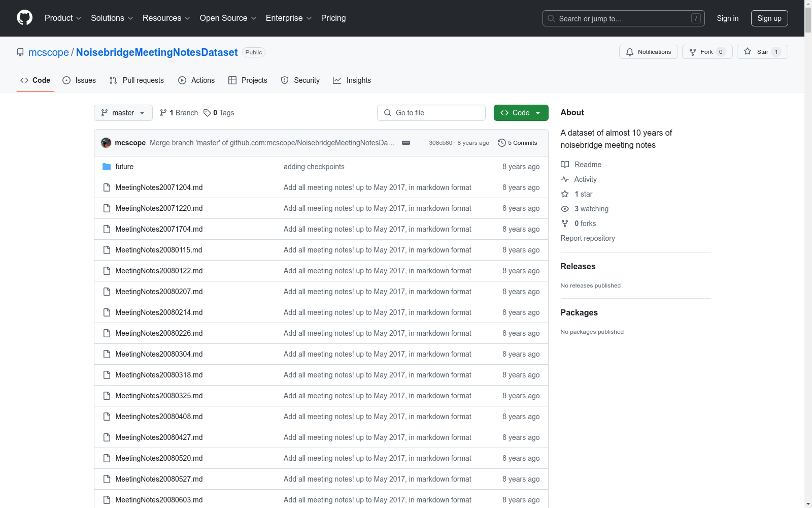Click the Projects tab table icon
This screenshot has width=812, height=508.
pyautogui.click(x=232, y=80)
